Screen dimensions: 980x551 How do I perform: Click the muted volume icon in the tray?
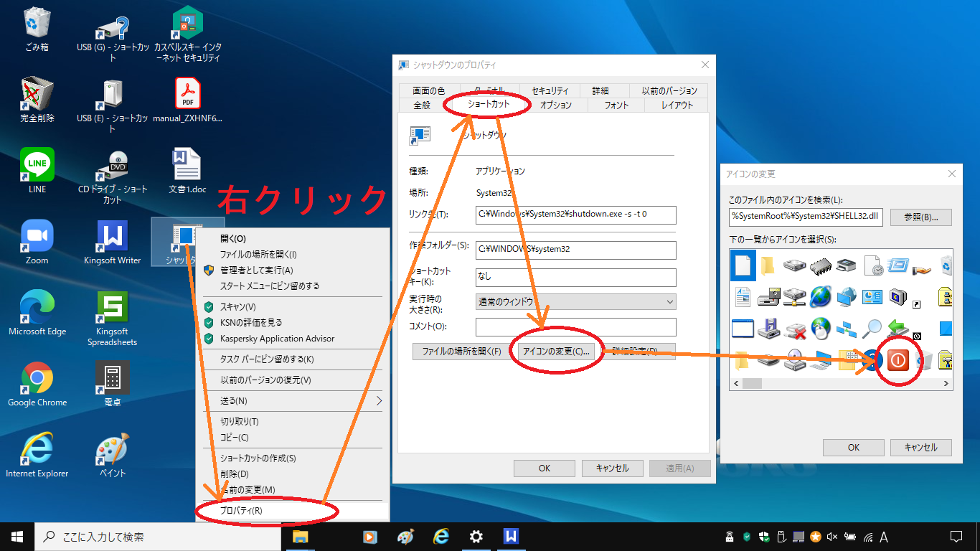tap(833, 536)
